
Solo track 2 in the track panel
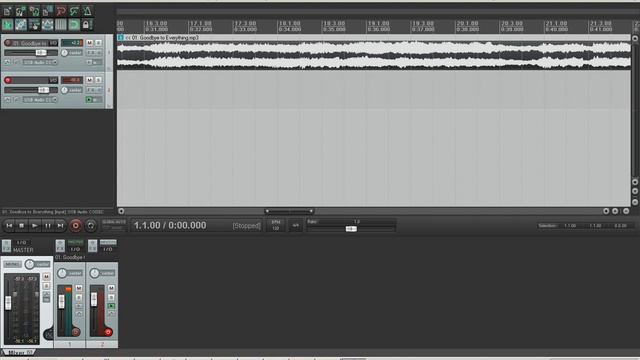tap(98, 80)
